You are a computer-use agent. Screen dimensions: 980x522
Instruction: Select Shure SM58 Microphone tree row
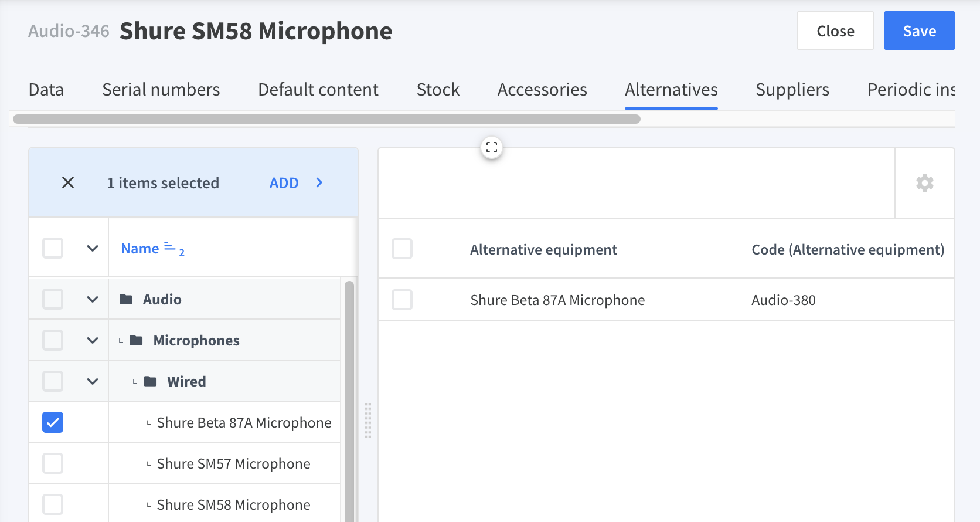185,503
